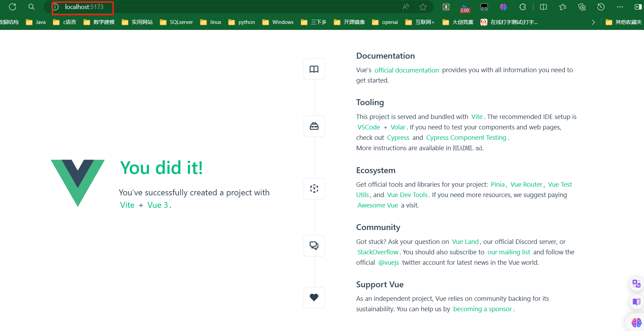Screen dimensions: 644x331
Task: Click the Community chat bubbles icon
Action: [314, 246]
